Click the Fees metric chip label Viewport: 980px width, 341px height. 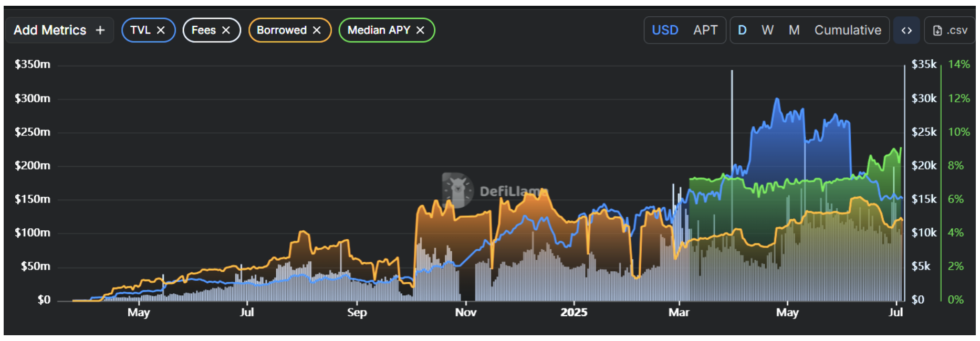click(204, 30)
